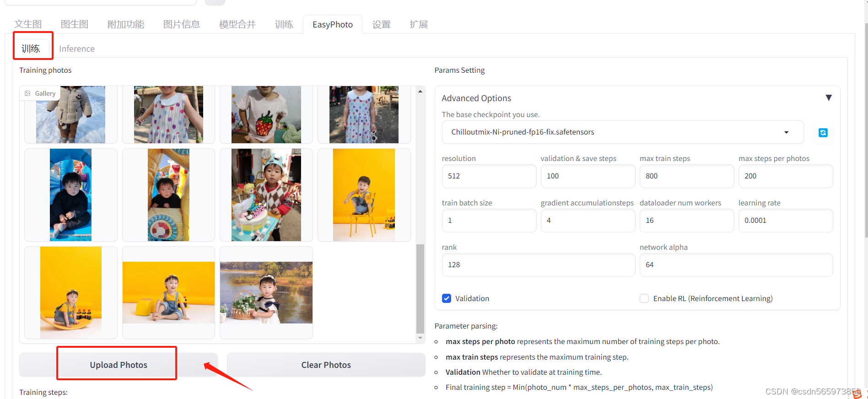Viewport: 868px width, 399px height.
Task: Open the base checkpoint dropdown
Action: pos(622,132)
